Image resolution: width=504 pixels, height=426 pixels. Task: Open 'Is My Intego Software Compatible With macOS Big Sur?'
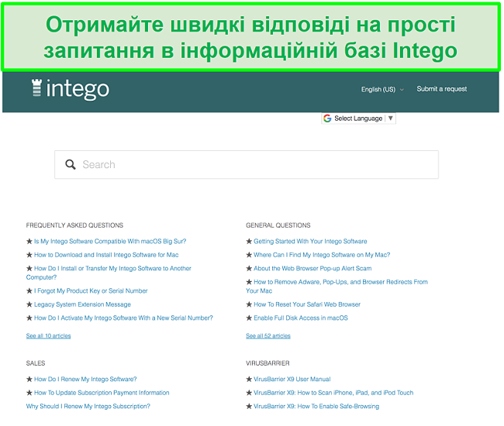110,242
